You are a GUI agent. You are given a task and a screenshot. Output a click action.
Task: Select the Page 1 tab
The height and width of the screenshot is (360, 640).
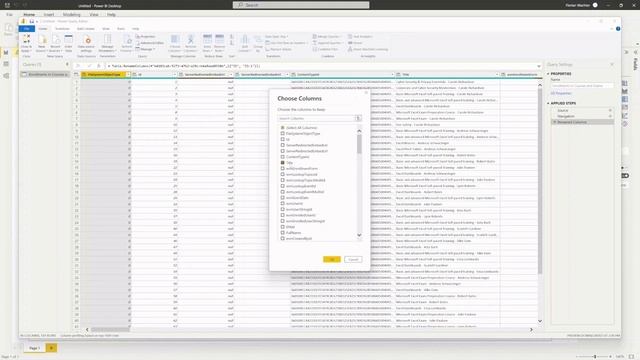[34, 348]
